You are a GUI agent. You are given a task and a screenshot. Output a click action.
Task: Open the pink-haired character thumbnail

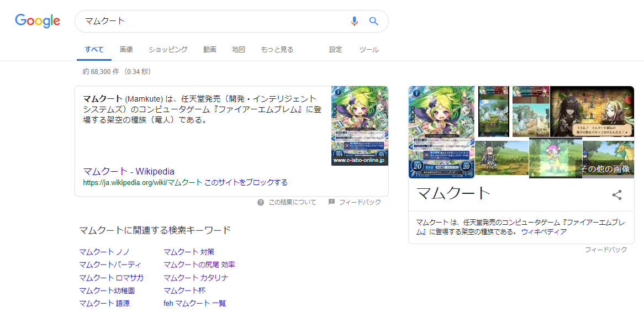[x=555, y=158]
